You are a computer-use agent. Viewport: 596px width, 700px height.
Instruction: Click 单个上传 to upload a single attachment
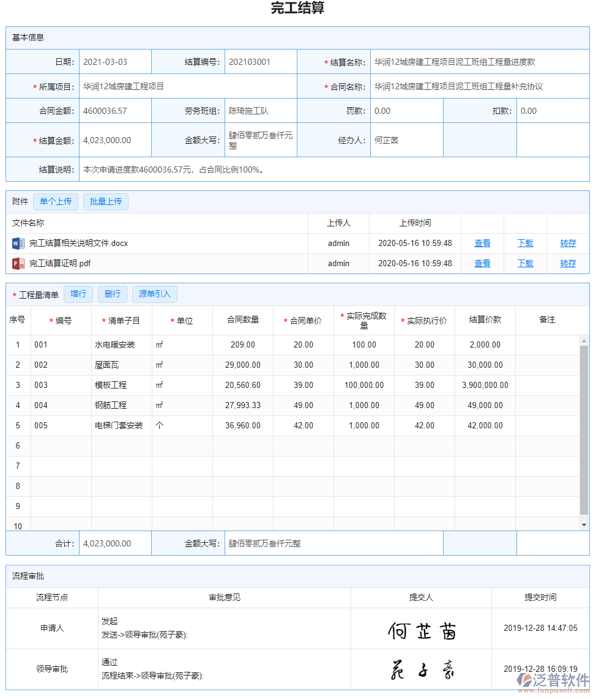coord(55,201)
